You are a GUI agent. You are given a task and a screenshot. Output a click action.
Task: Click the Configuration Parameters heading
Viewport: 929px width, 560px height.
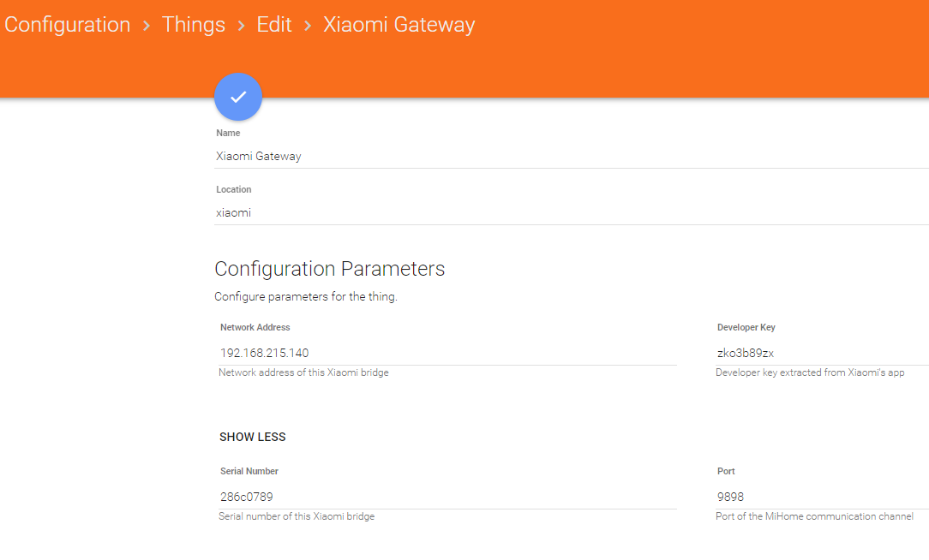point(330,269)
